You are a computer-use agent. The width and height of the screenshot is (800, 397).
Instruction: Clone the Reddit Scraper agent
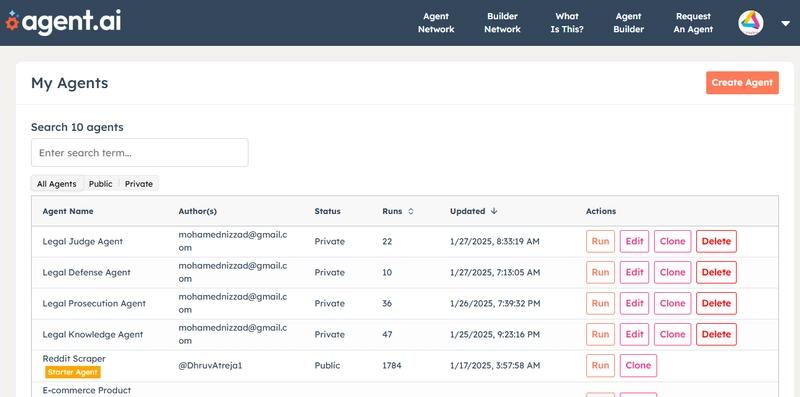(x=638, y=365)
